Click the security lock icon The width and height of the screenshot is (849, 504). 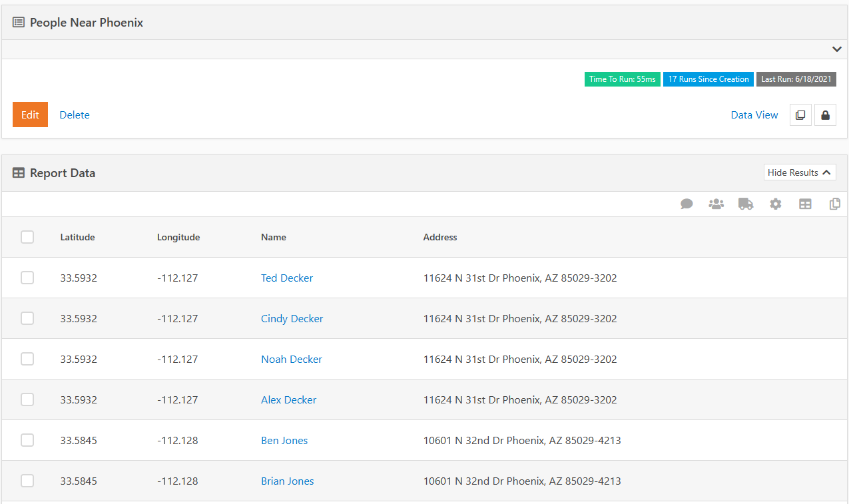point(826,115)
